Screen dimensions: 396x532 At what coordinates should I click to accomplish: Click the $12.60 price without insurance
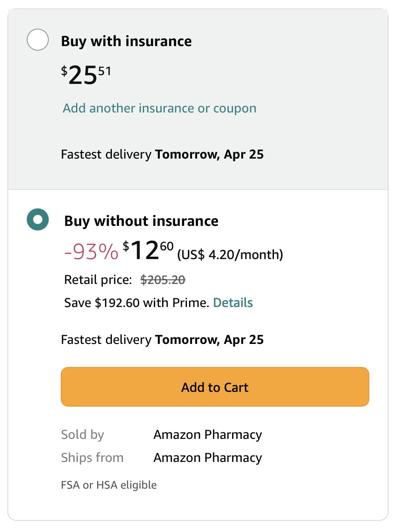[x=148, y=252]
